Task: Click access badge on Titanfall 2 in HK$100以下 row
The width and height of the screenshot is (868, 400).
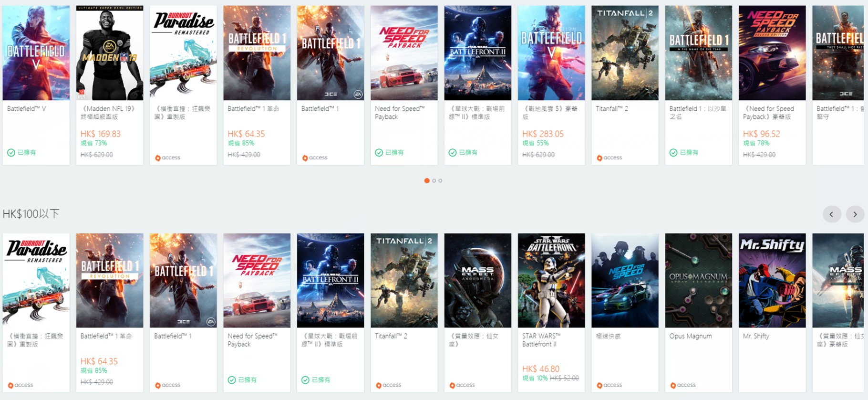Action: (x=388, y=385)
